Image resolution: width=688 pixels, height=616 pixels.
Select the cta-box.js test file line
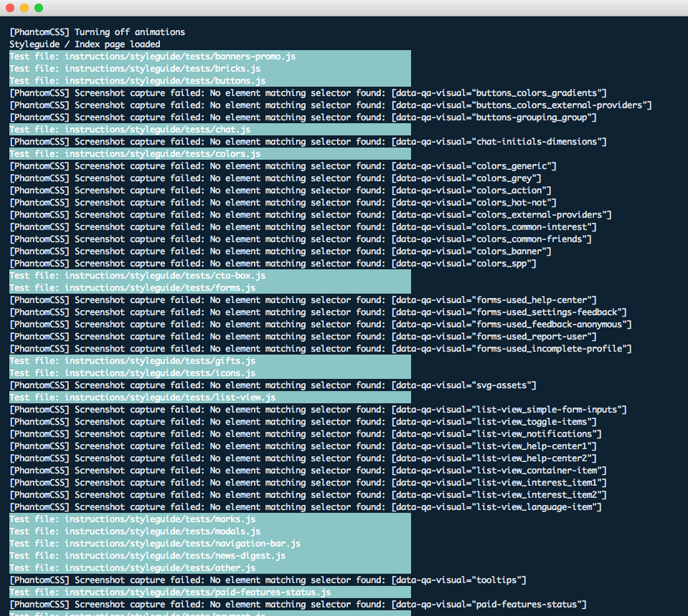tap(210, 276)
